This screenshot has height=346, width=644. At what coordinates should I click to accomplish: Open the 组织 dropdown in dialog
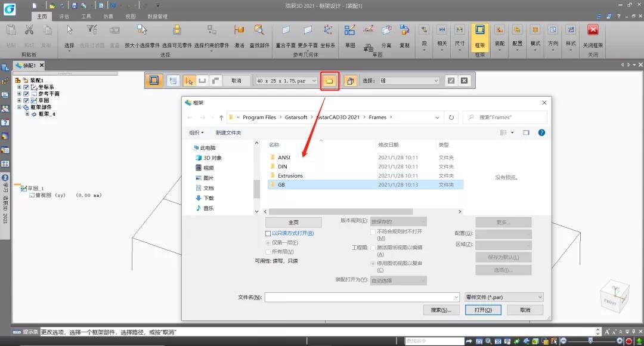click(196, 132)
